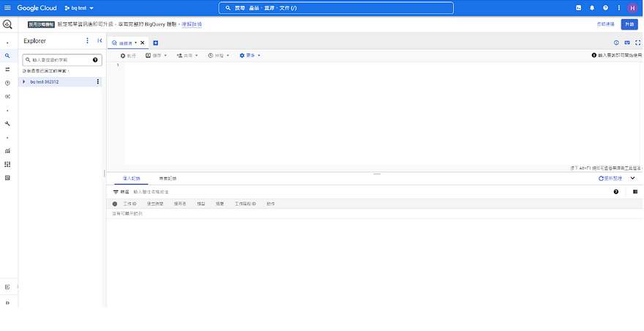Open the Google Cloud navigation hamburger menu
This screenshot has height=331, width=644.
(x=7, y=8)
